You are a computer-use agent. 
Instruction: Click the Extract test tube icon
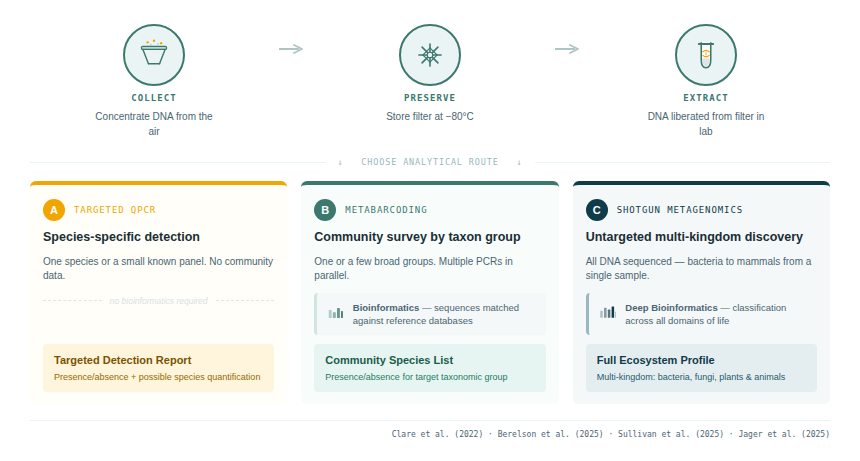(705, 54)
